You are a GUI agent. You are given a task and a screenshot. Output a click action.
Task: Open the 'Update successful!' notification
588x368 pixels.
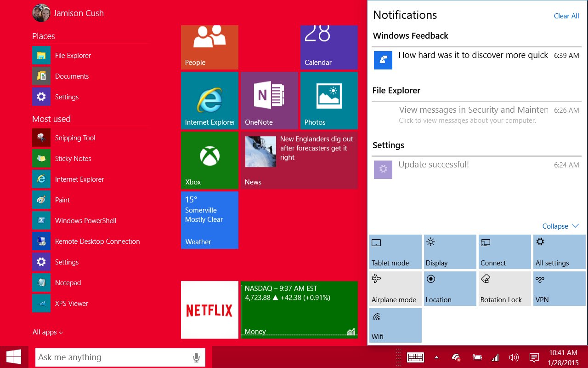476,169
